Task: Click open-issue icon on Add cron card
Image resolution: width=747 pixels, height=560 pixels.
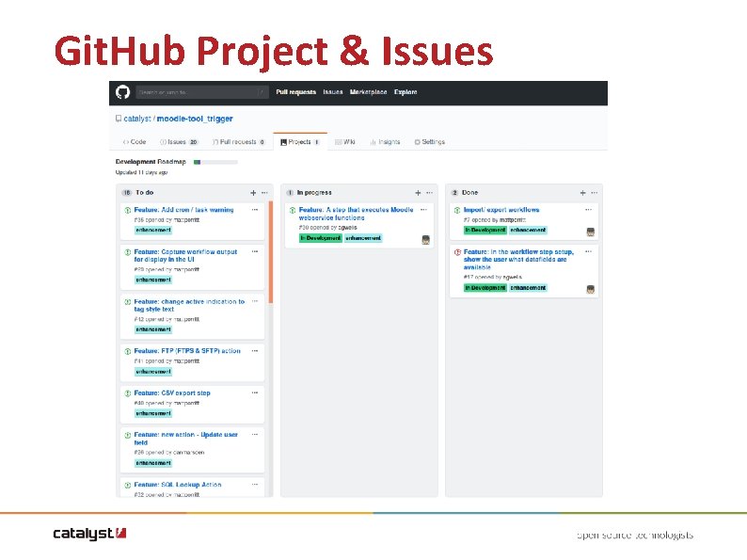Action: click(x=128, y=210)
